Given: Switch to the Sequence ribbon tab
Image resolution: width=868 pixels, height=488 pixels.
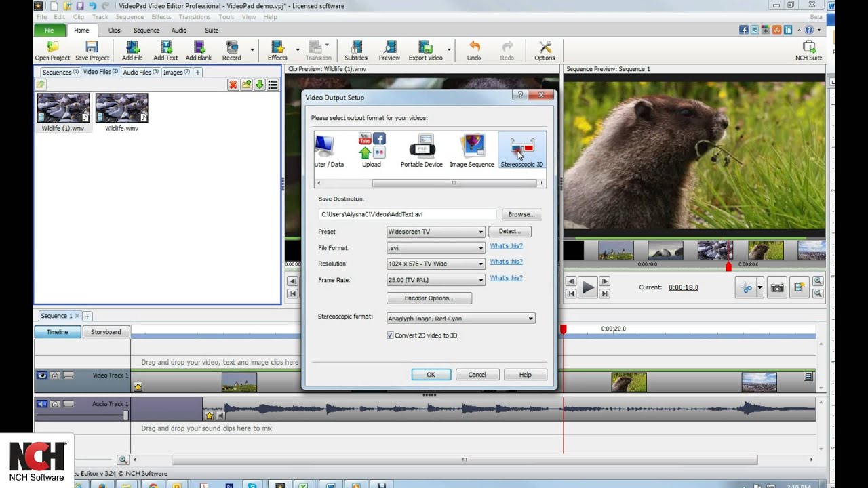Looking at the screenshot, I should pyautogui.click(x=146, y=30).
